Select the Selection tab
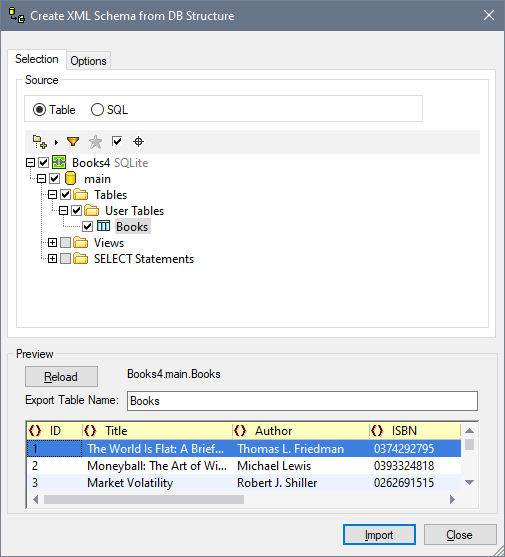The height and width of the screenshot is (557, 505). pos(37,59)
